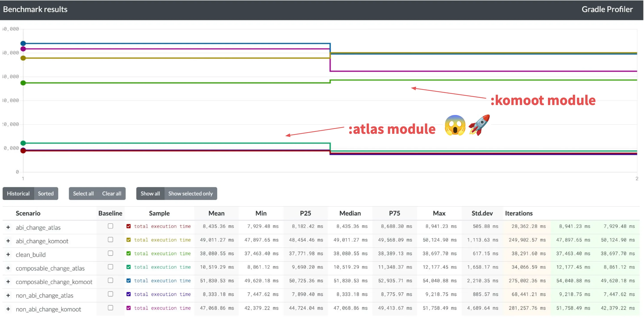Click the rocket emoji

coord(479,125)
